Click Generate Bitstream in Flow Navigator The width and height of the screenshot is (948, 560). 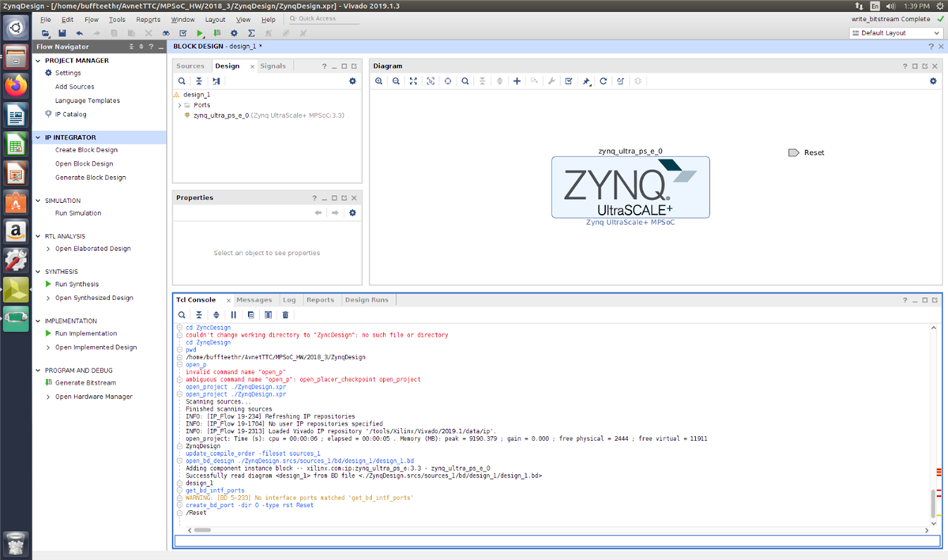(85, 383)
